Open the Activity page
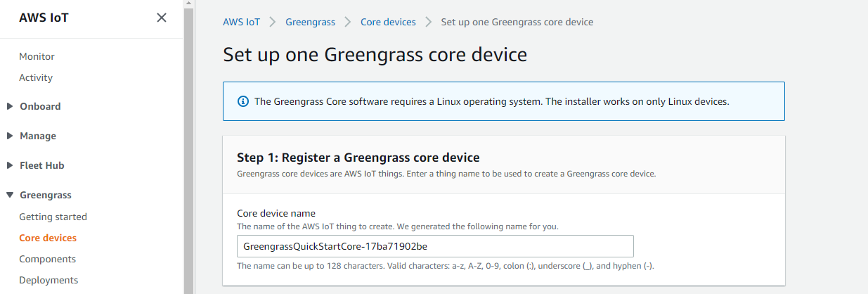 (36, 77)
